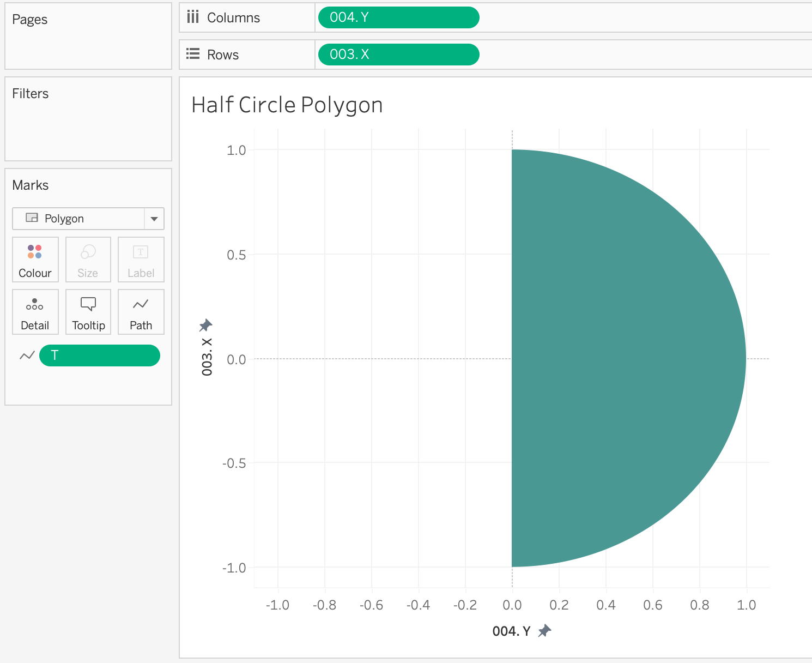Screen dimensions: 812x663
Task: Expand the Polygon mark type dropdown
Action: point(154,219)
